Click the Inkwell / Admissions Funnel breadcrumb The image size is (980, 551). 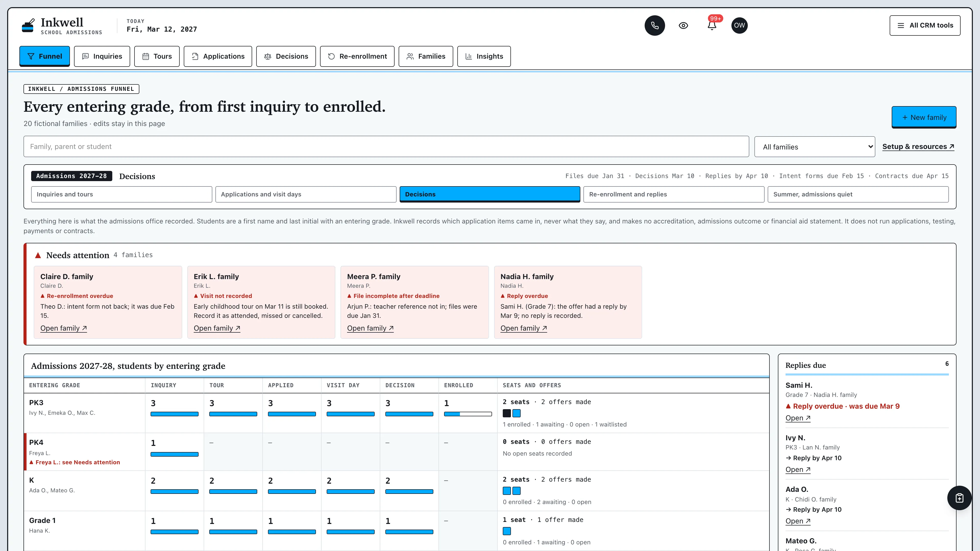coord(81,89)
